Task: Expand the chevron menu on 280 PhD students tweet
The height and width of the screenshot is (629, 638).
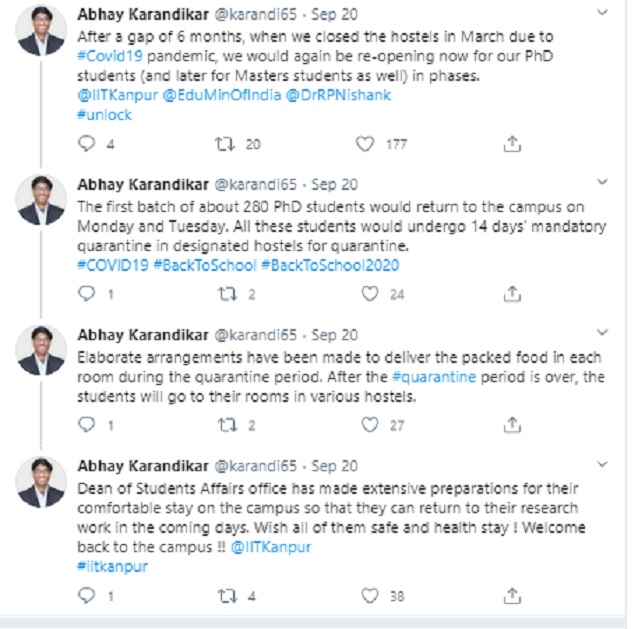Action: (601, 183)
